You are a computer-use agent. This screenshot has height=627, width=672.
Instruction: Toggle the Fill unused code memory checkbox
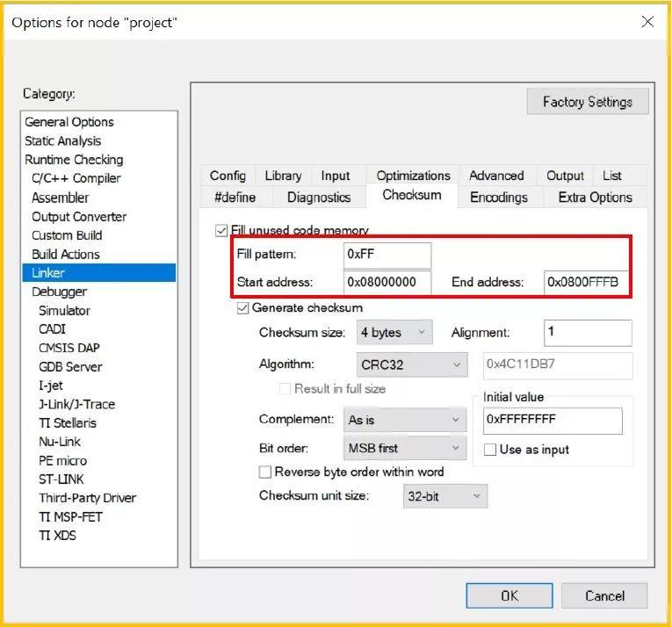coord(221,231)
